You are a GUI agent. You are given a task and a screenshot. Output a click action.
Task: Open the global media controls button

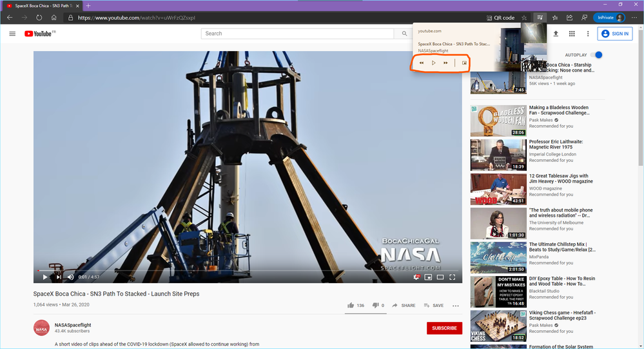540,17
